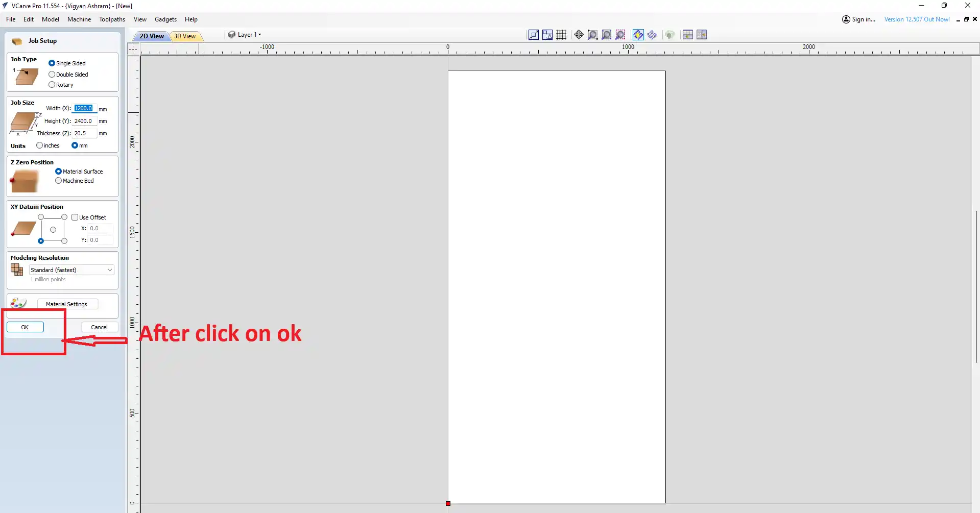Toggle the highlighted solid toolpath preview icon
This screenshot has width=980, height=513.
click(x=638, y=35)
